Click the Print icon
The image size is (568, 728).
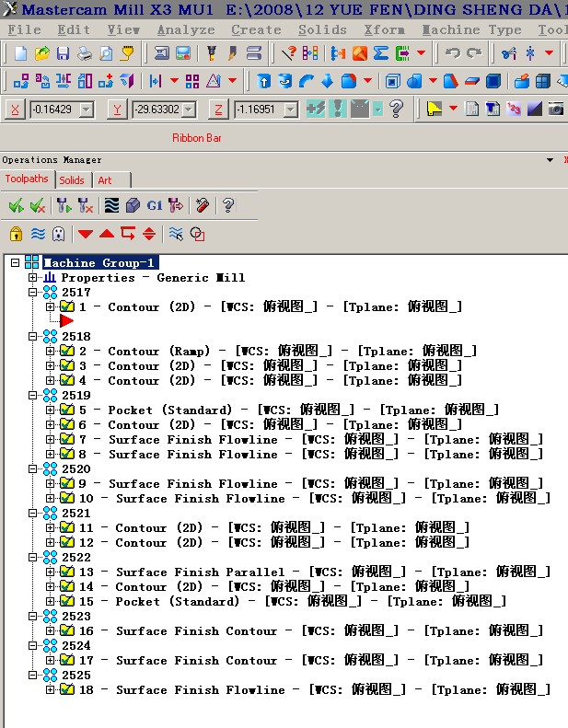[x=84, y=53]
